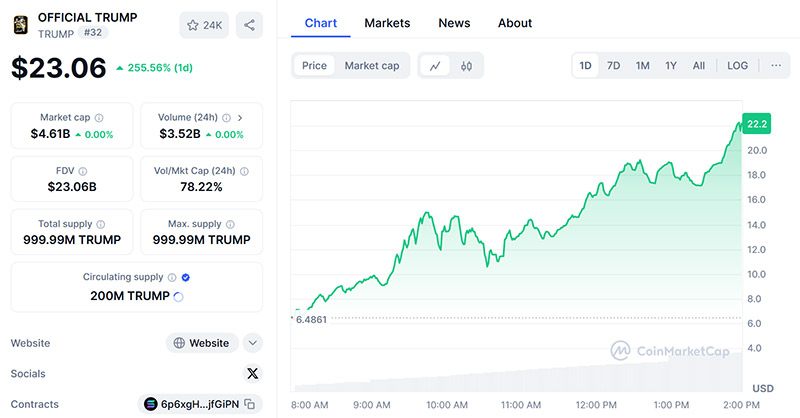
Task: Open the share icon button
Action: [x=249, y=25]
